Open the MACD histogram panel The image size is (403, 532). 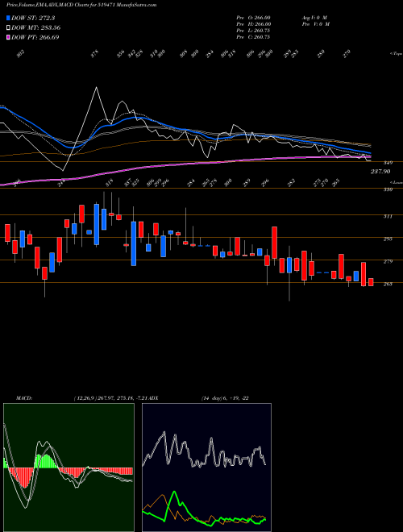tap(69, 468)
